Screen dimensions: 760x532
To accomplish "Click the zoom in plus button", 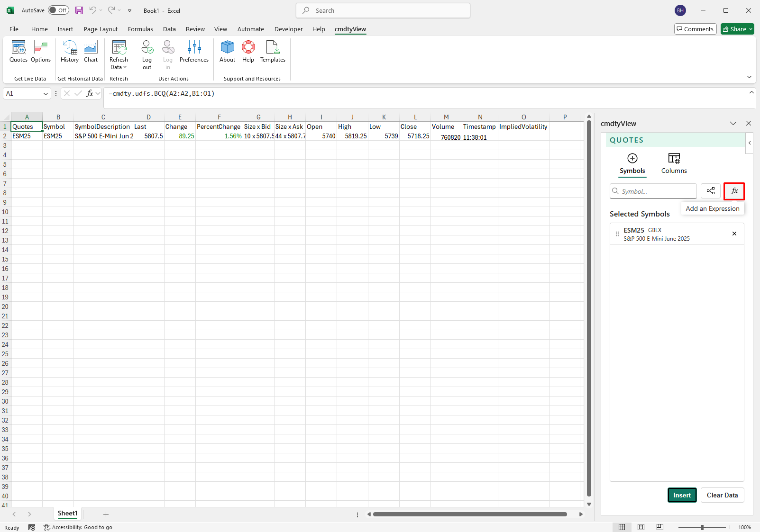I will (x=730, y=527).
